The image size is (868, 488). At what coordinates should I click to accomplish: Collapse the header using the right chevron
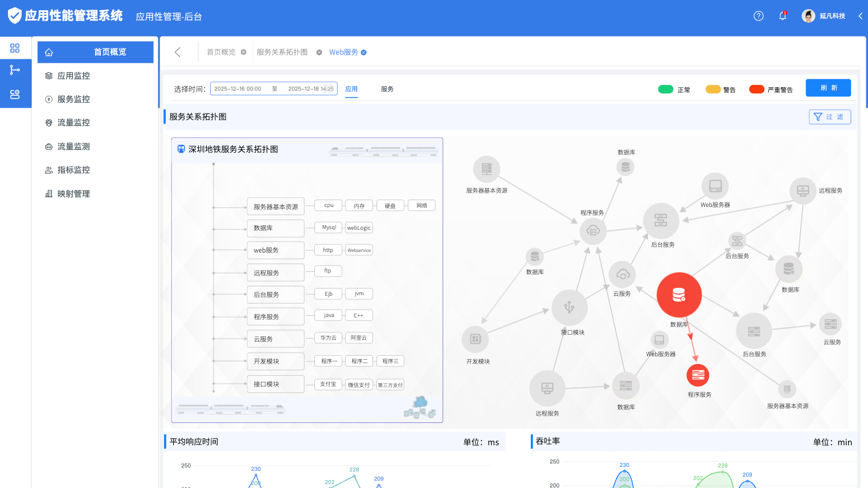[x=860, y=16]
